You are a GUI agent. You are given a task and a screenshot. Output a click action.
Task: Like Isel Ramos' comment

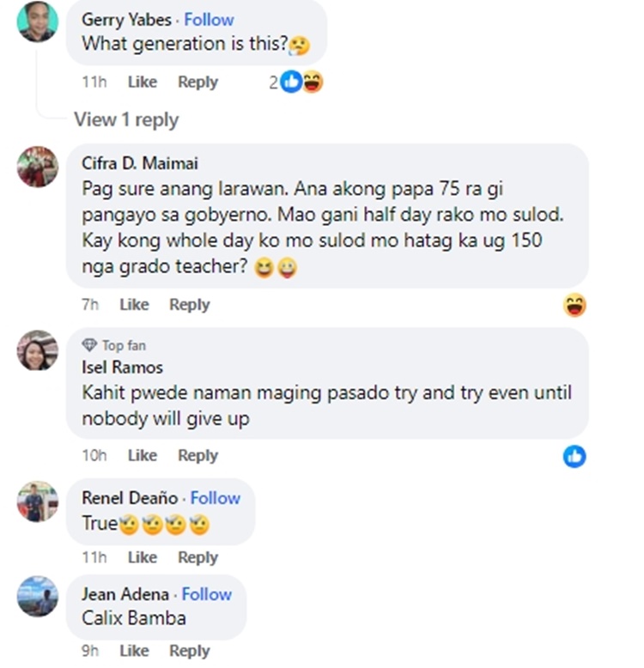click(142, 456)
